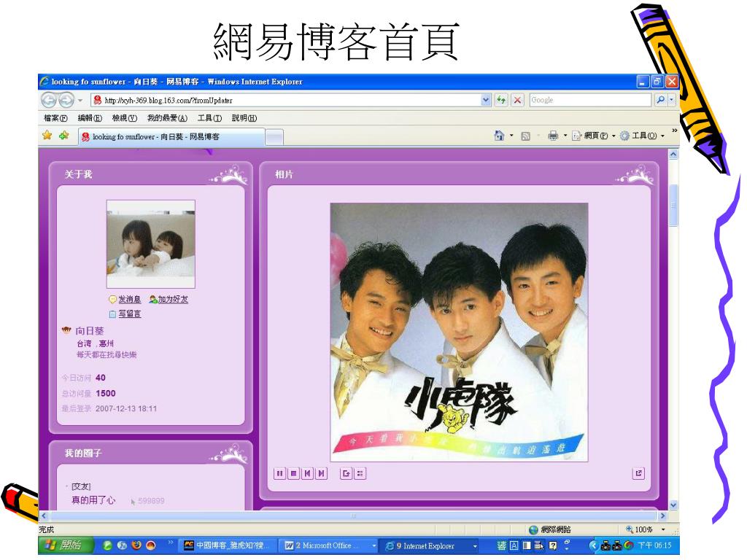This screenshot has height=560, width=747.
Task: Click the vertical scrollbar up arrow
Action: 673,155
